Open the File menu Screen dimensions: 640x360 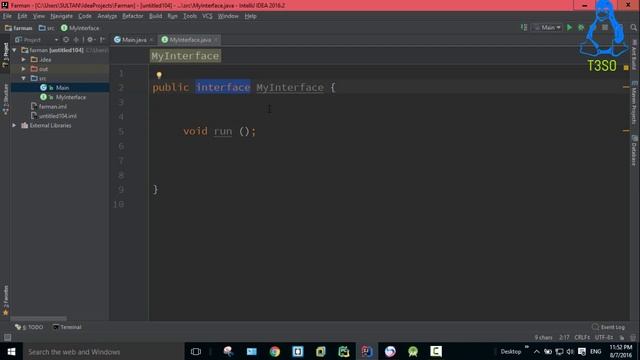(x=7, y=16)
